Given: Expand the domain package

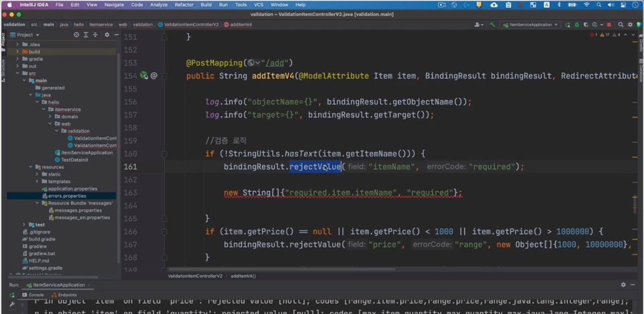Looking at the screenshot, I should point(50,116).
